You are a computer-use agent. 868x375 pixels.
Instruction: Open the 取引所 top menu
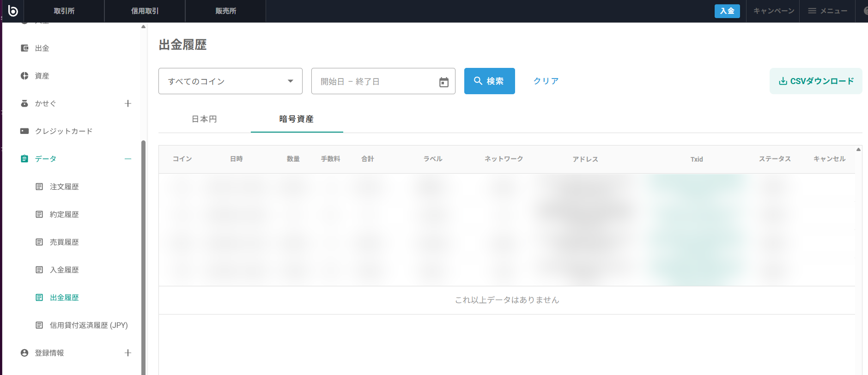[64, 11]
